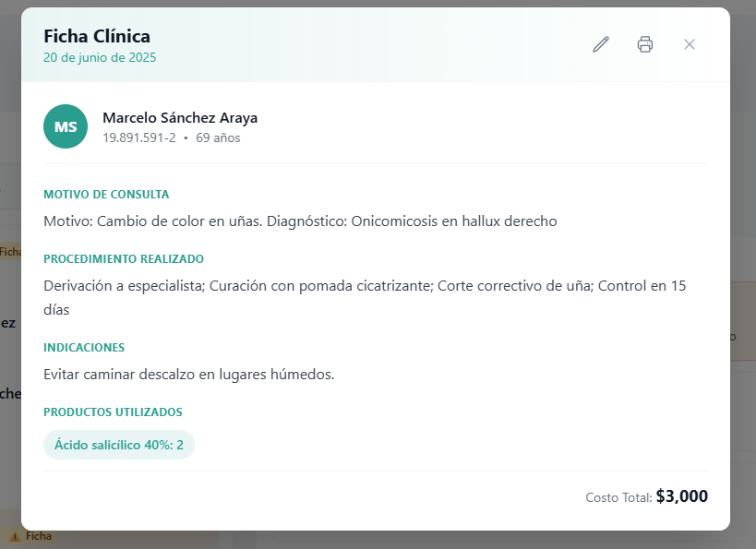Click the Ficha Clínica dialog title

[97, 36]
